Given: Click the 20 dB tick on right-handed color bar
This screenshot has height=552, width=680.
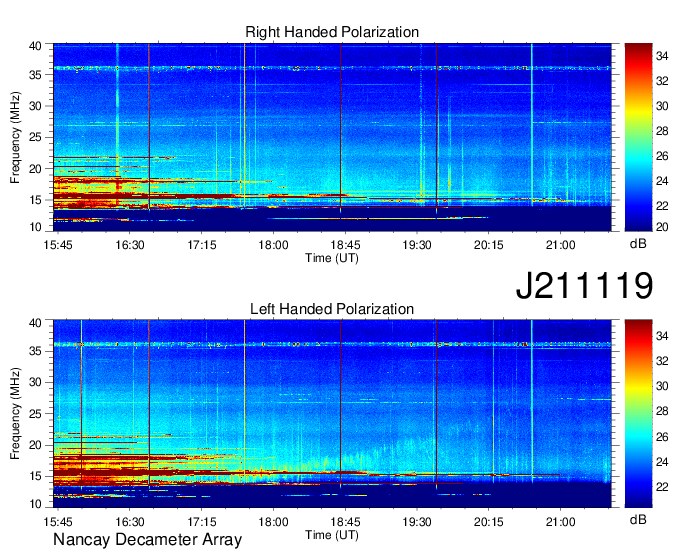Looking at the screenshot, I should click(662, 227).
